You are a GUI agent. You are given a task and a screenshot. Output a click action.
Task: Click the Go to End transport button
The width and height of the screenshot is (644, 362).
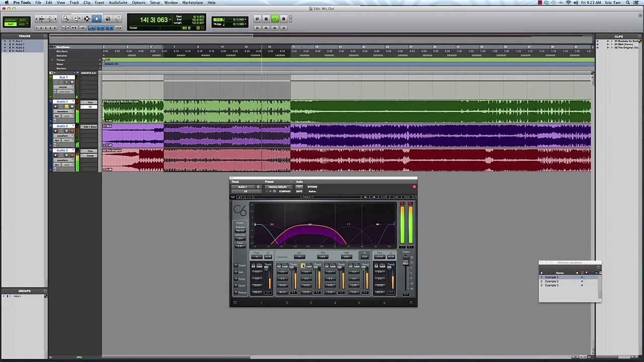click(x=284, y=28)
